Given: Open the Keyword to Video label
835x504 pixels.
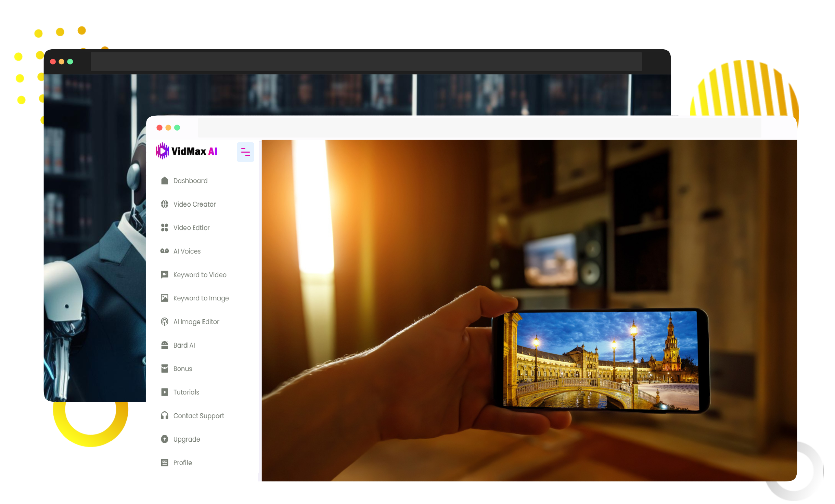Looking at the screenshot, I should tap(200, 275).
